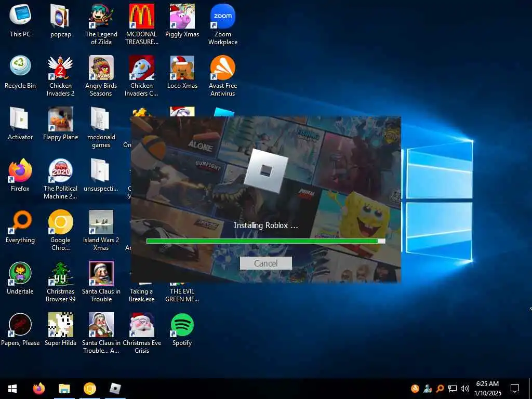
Task: Select THE EVIL GREEN ME... icon label
Action: point(182,295)
